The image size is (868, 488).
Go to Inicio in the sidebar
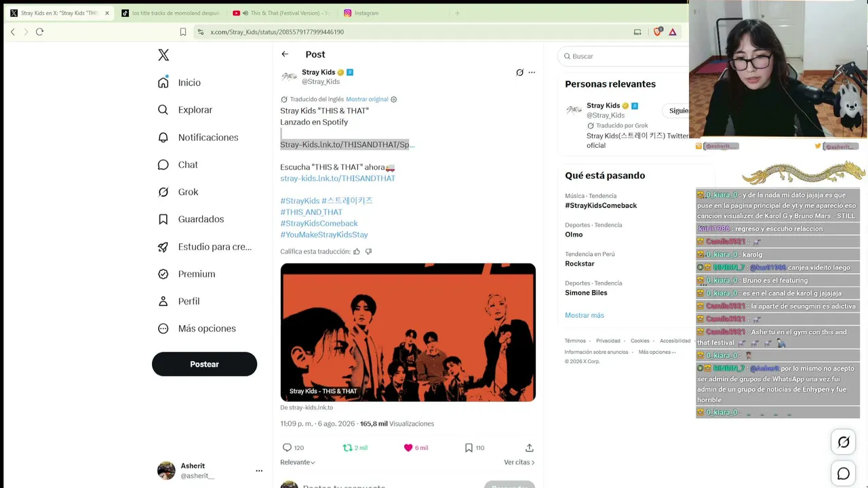180,83
